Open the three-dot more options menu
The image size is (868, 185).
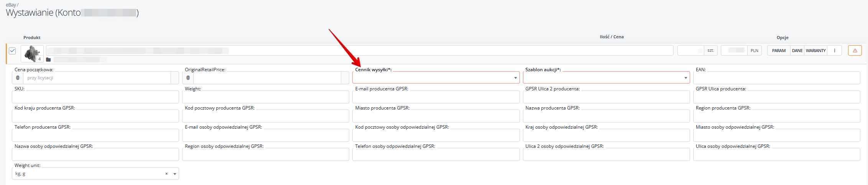tap(834, 51)
